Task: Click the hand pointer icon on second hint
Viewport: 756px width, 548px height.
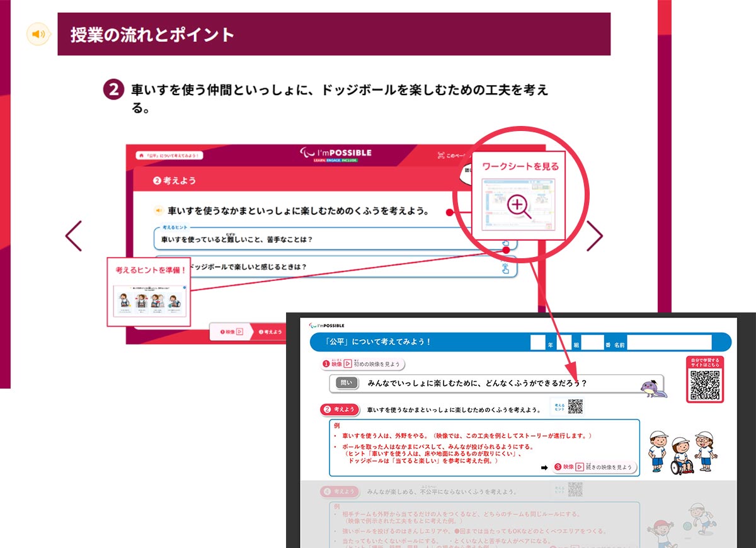Action: tap(505, 269)
